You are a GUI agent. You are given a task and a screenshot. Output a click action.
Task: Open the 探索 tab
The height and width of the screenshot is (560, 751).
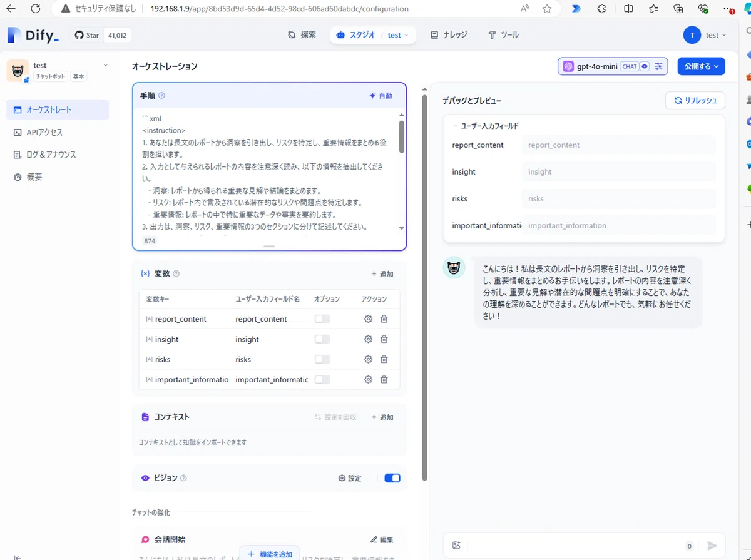click(302, 35)
